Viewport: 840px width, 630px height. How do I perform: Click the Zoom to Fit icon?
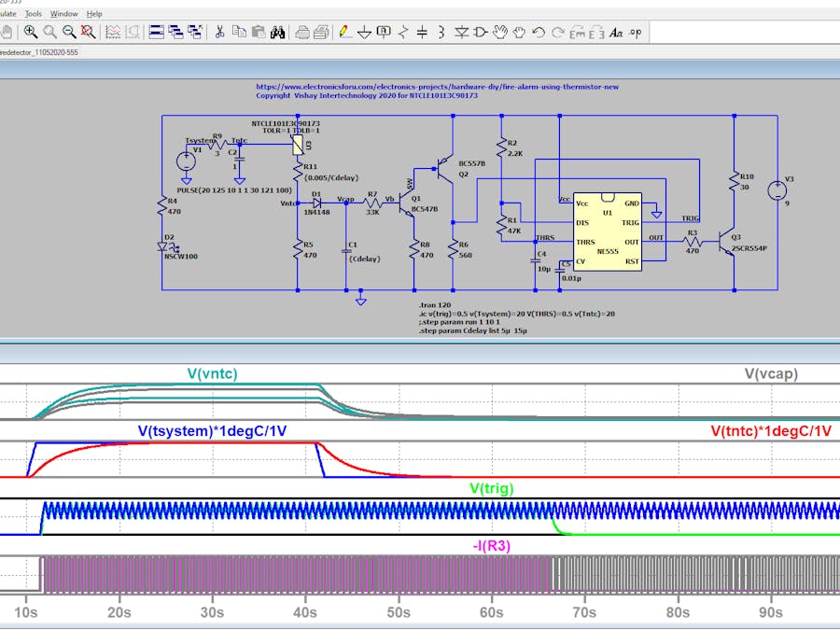click(89, 32)
